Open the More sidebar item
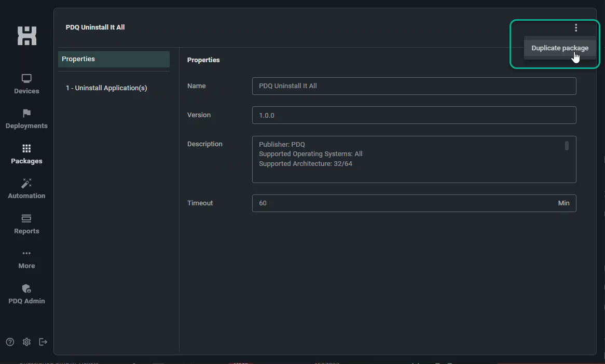The width and height of the screenshot is (605, 364). (26, 259)
